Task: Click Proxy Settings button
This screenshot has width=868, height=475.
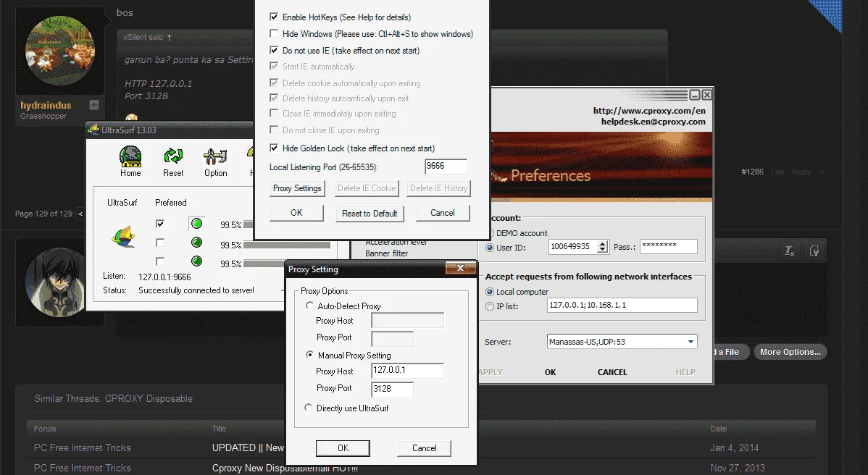Action: tap(297, 188)
